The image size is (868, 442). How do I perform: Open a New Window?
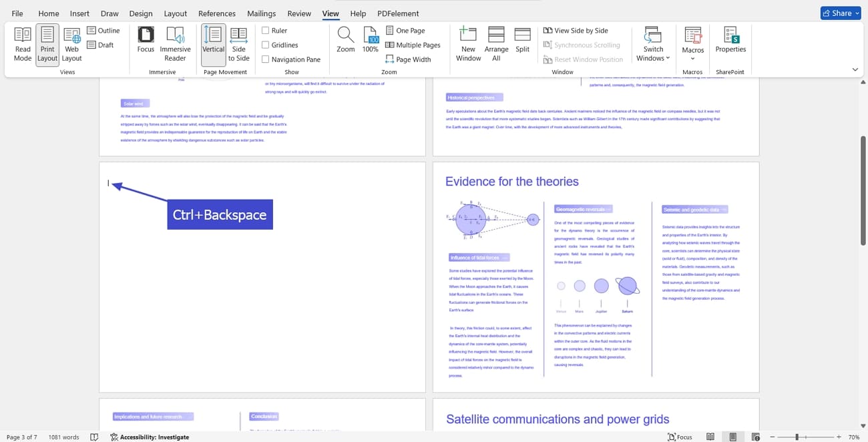coord(468,45)
